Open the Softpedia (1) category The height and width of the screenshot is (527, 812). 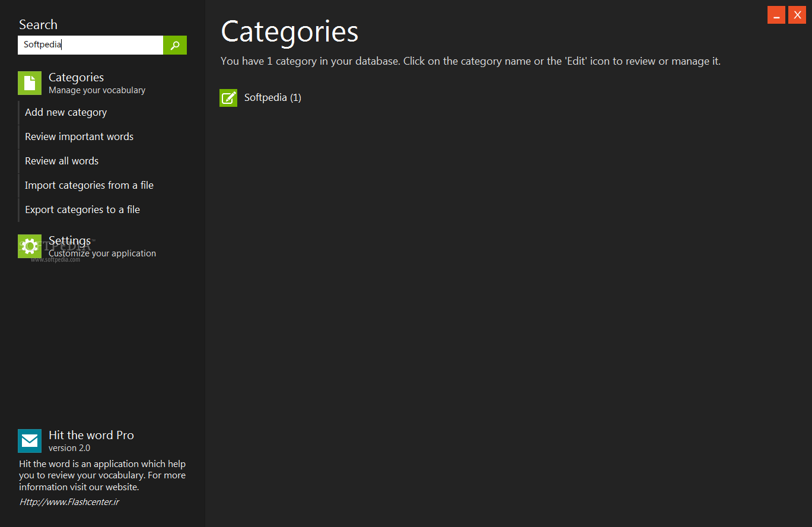coord(273,98)
